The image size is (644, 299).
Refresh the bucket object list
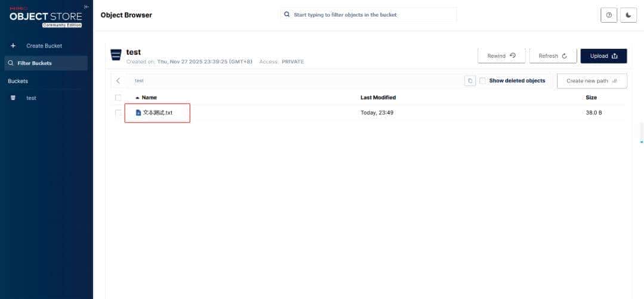pos(553,56)
